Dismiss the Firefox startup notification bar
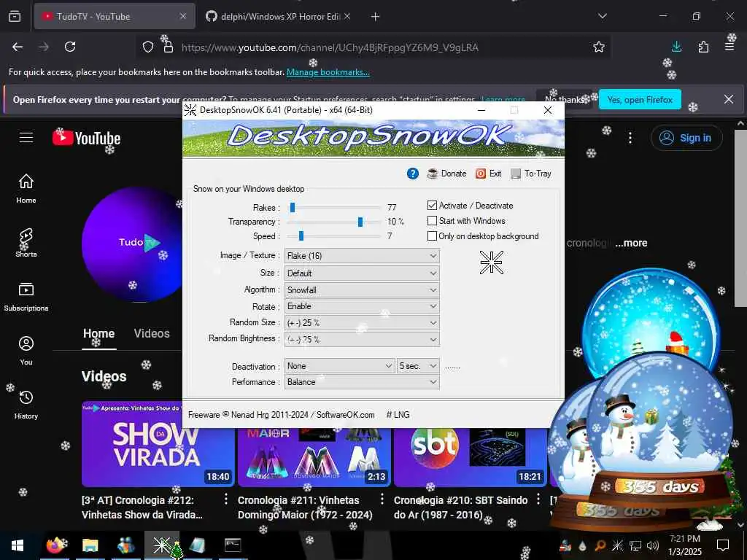Screen dimensions: 747x560 (x=729, y=99)
